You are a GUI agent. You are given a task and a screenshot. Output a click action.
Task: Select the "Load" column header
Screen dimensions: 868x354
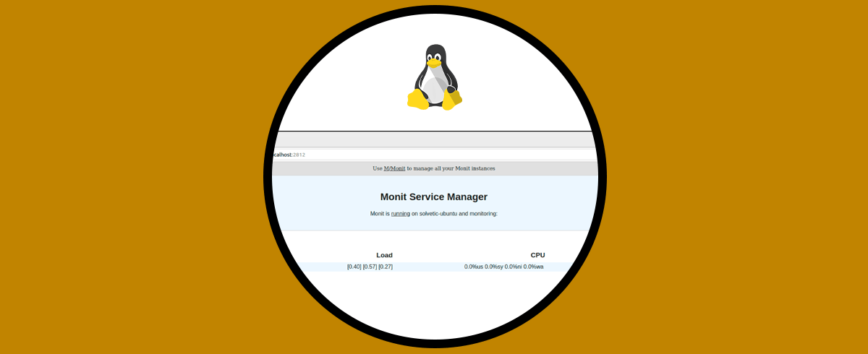click(x=384, y=255)
